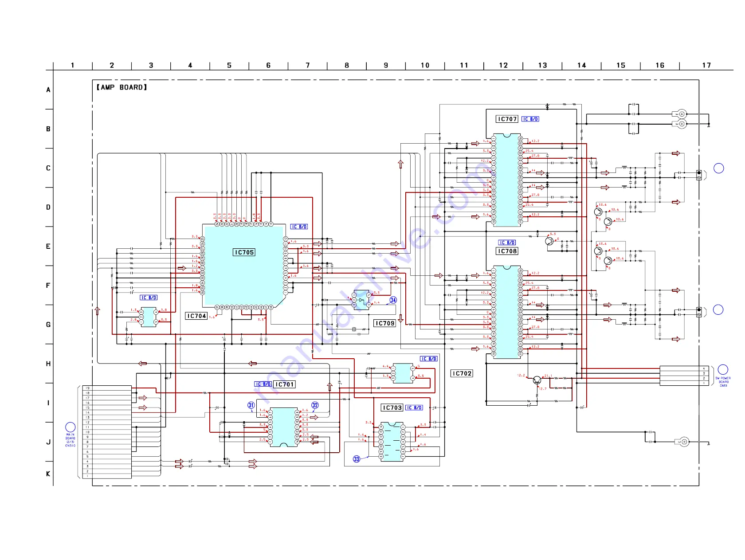Click the IC701 label
This screenshot has width=745, height=560.
pyautogui.click(x=284, y=384)
